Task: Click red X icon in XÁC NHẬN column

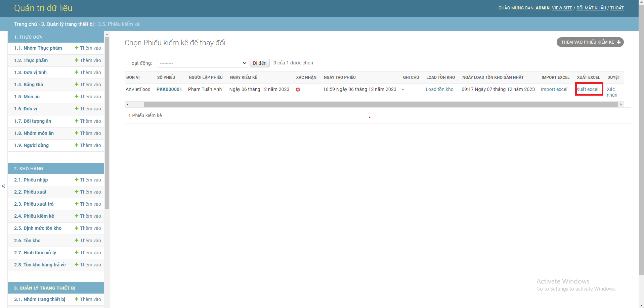Action: coord(298,90)
